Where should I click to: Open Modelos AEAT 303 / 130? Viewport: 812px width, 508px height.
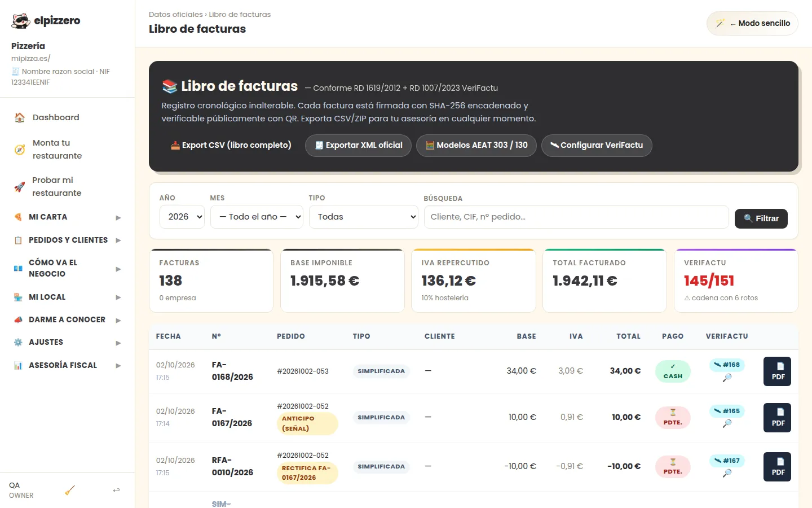point(476,145)
